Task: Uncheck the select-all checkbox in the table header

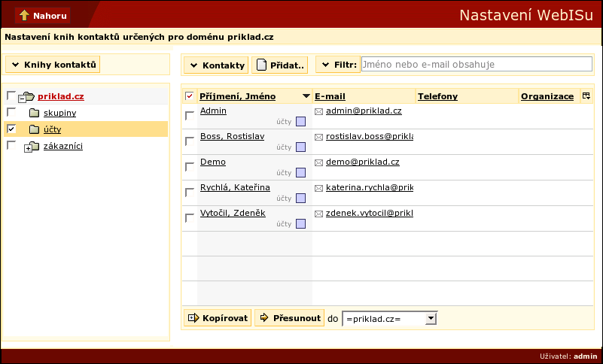Action: point(190,96)
